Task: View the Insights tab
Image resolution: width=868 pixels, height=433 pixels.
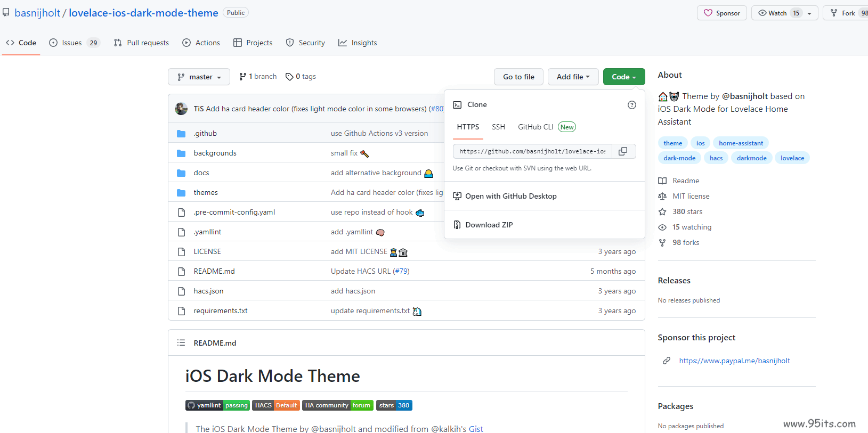Action: click(358, 43)
